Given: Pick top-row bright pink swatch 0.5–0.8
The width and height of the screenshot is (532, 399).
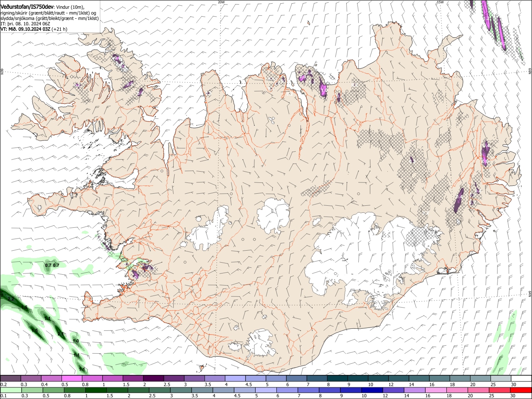Looking at the screenshot, I should coord(71,379).
